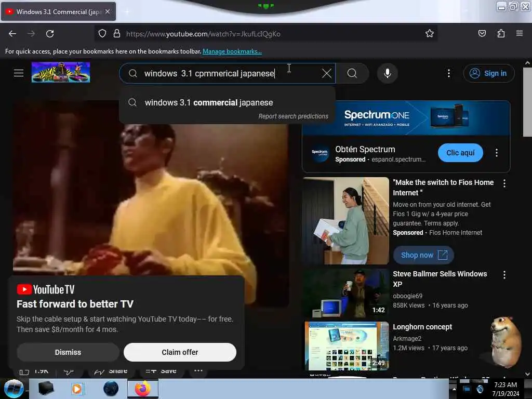Open the Longhorn concept video thumbnail
This screenshot has width=532, height=399.
[347, 345]
